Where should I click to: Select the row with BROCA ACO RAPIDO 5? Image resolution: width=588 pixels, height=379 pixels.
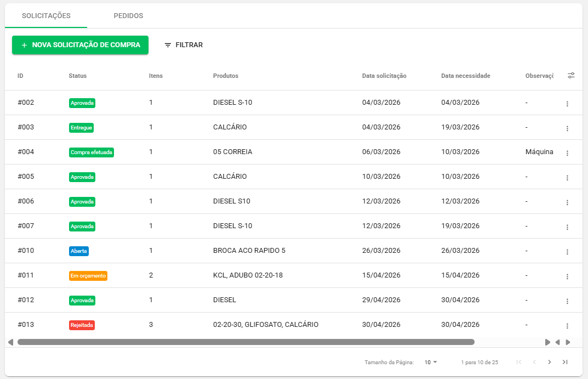coord(294,251)
